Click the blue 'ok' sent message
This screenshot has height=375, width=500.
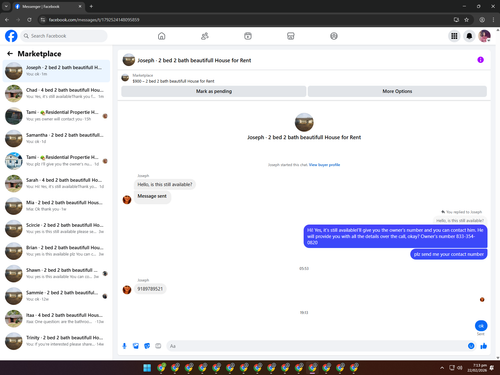pyautogui.click(x=481, y=326)
